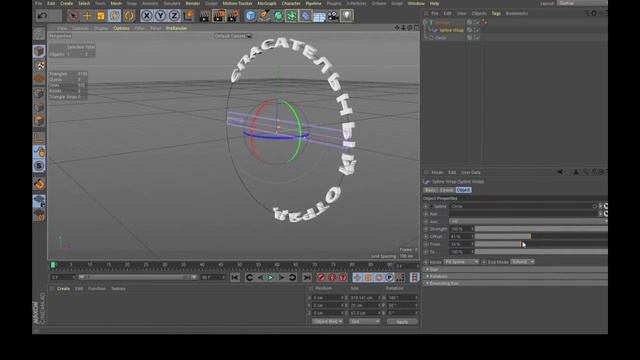
Task: Switch to Points mode icon
Action: click(39, 93)
